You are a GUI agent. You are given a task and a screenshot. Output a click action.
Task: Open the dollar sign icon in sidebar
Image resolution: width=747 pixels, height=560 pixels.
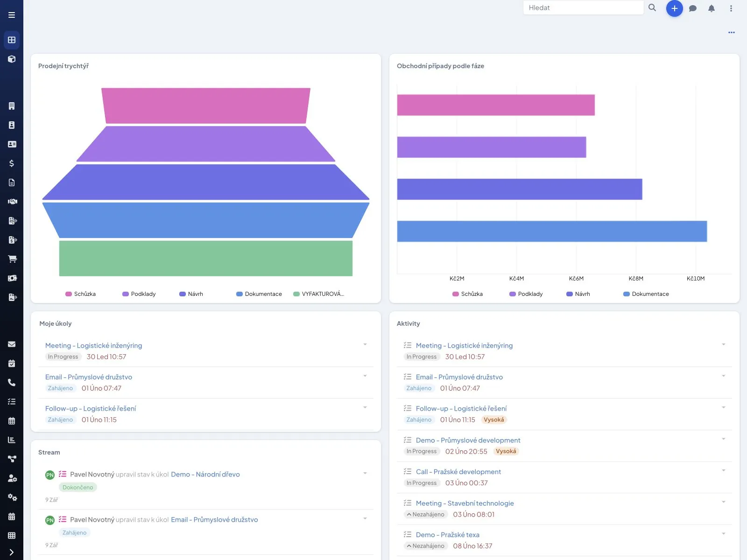[12, 163]
